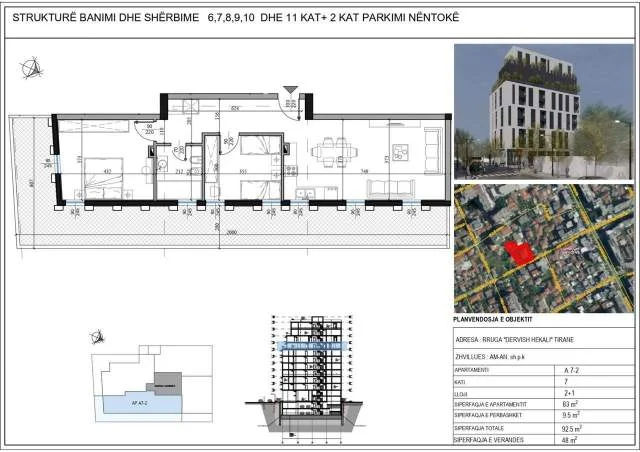Select the sofa along the bottom living room wall

point(391,189)
